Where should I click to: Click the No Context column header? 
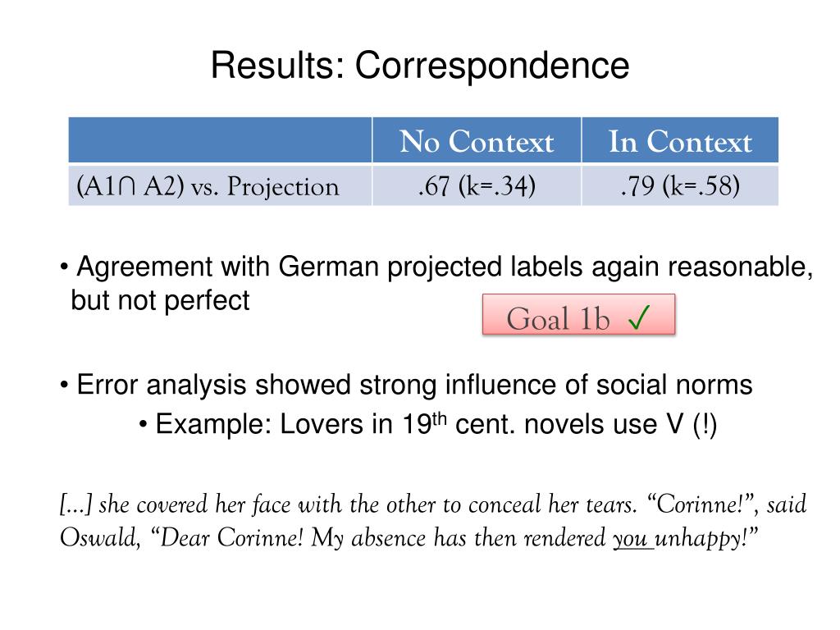(x=477, y=140)
